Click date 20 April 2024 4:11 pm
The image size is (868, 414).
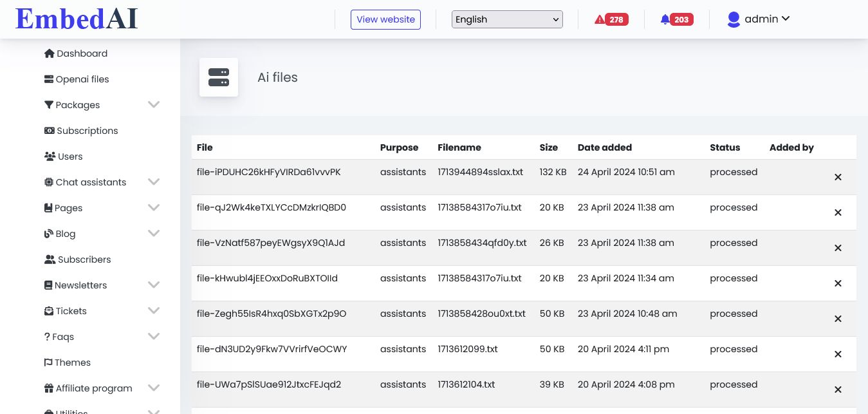(623, 349)
